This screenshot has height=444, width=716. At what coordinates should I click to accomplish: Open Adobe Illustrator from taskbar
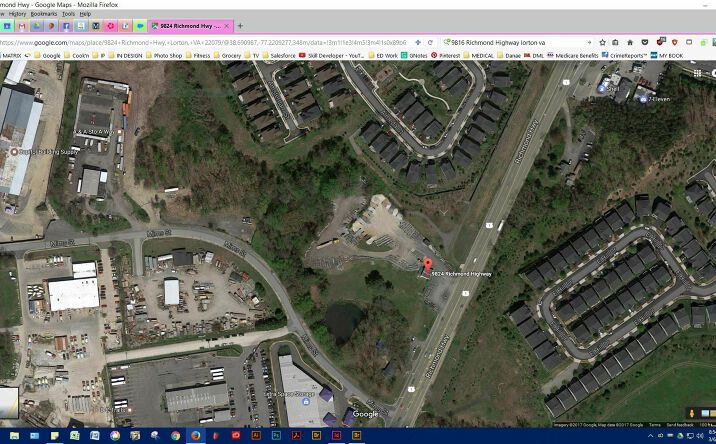(256, 436)
